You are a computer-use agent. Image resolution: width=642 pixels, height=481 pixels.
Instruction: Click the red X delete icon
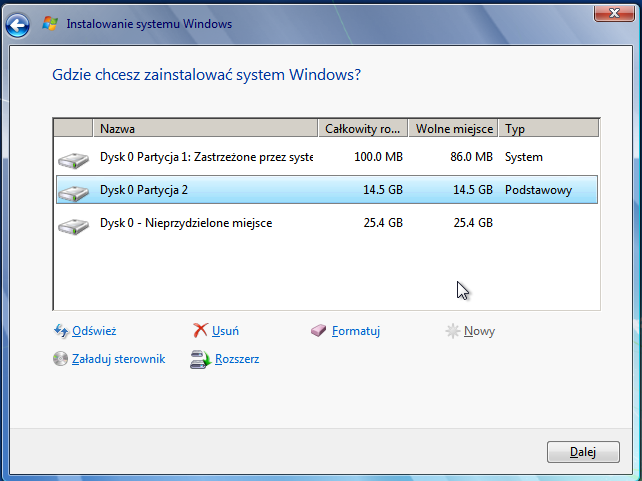[200, 330]
